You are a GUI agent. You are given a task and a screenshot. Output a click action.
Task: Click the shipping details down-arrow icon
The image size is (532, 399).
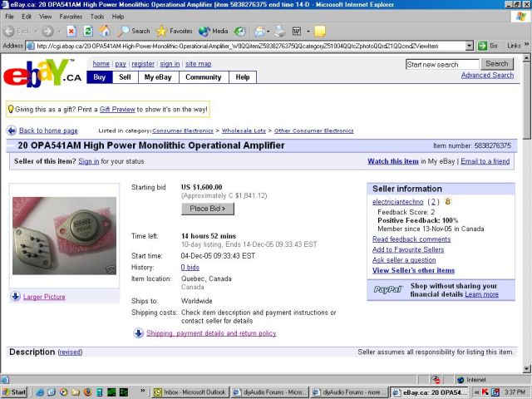(x=138, y=333)
